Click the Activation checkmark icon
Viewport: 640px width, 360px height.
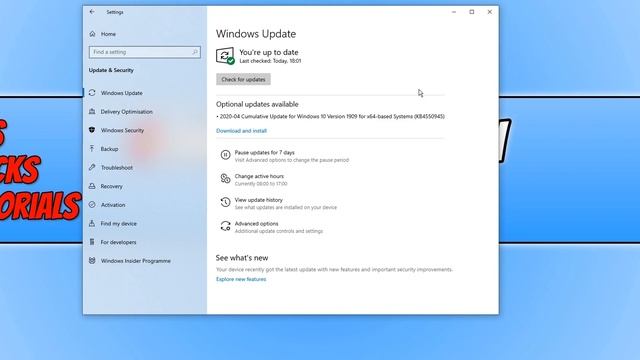(x=92, y=204)
